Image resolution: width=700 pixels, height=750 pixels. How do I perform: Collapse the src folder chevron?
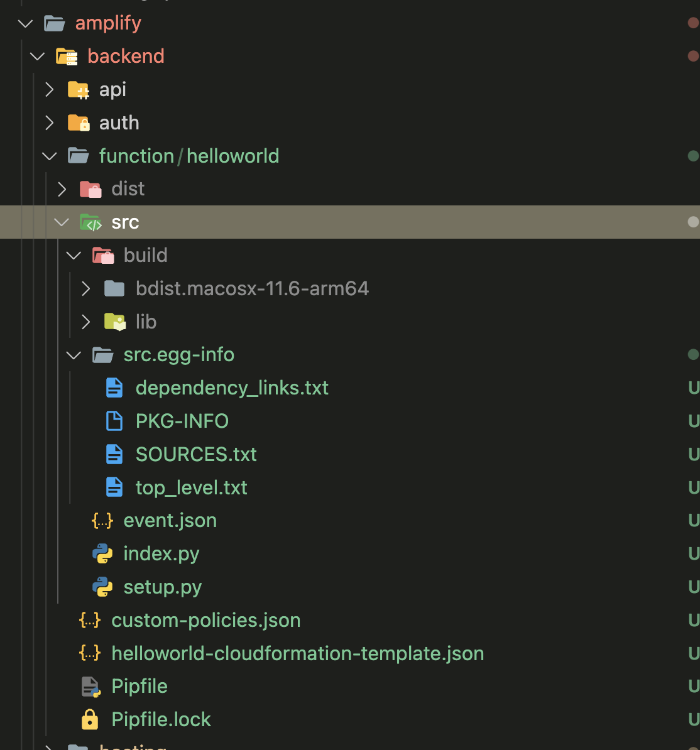pos(62,222)
